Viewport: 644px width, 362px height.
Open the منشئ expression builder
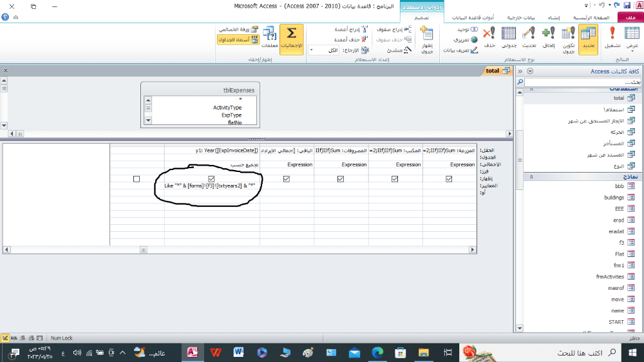click(x=399, y=50)
